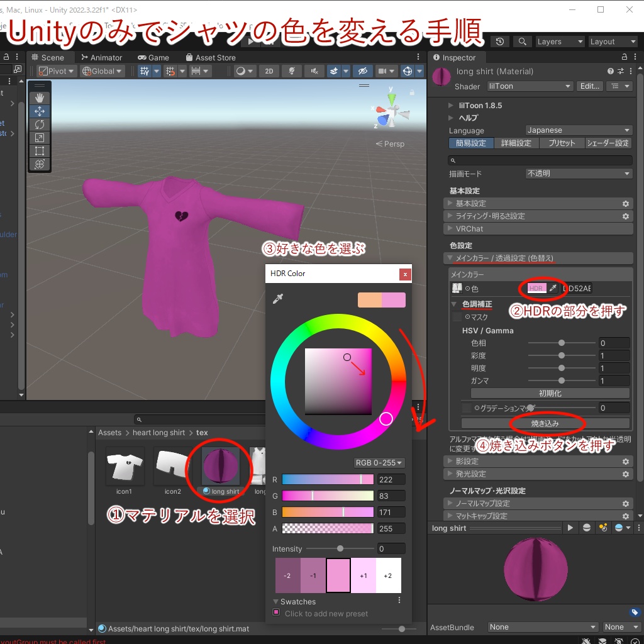Open the asset labels tag icon
644x644 pixels.
[x=634, y=613]
